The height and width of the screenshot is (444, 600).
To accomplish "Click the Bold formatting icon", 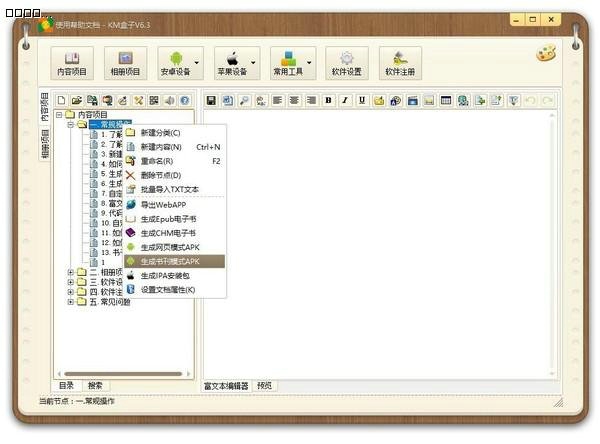I will [328, 101].
